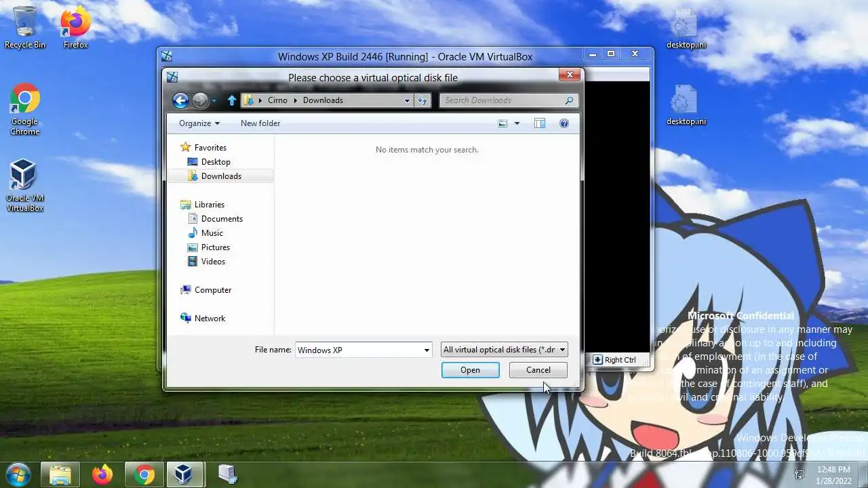Image resolution: width=868 pixels, height=488 pixels.
Task: Cancel the file dialog
Action: [x=538, y=370]
